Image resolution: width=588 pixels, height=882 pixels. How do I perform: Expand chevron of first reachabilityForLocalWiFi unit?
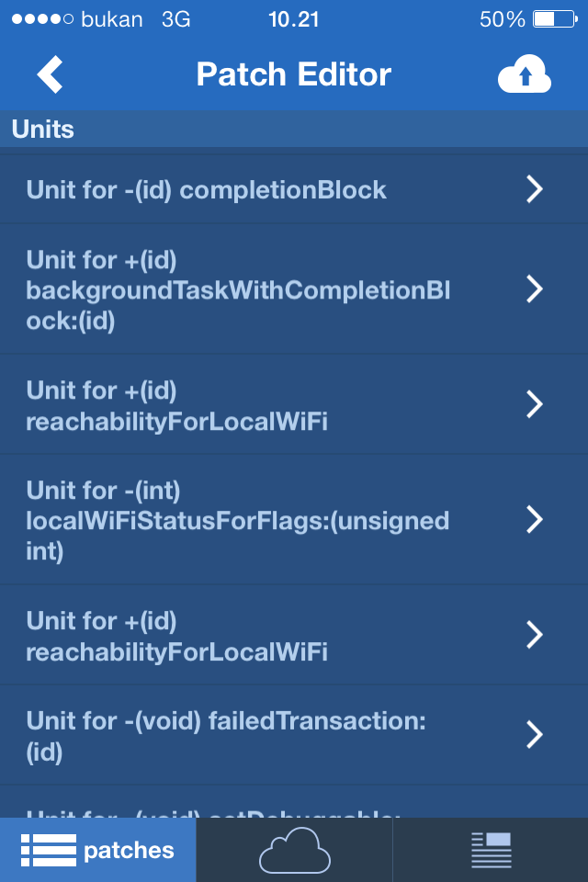click(x=535, y=404)
